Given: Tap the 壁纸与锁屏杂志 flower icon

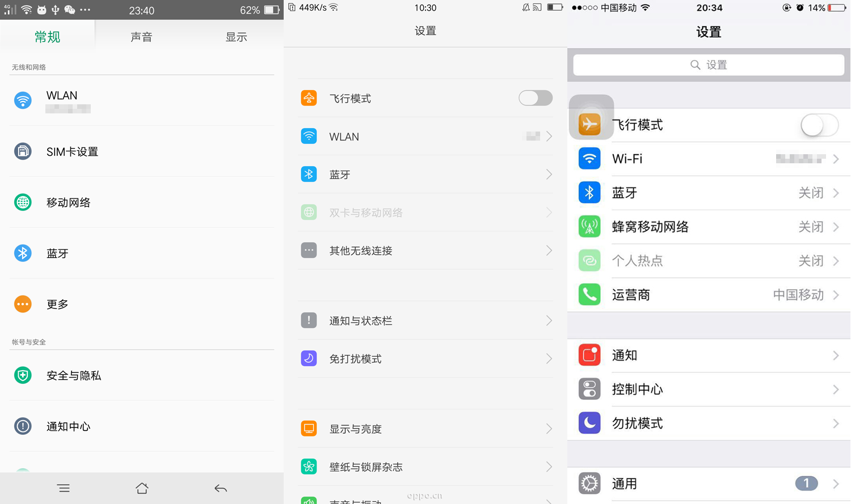Looking at the screenshot, I should 309,467.
